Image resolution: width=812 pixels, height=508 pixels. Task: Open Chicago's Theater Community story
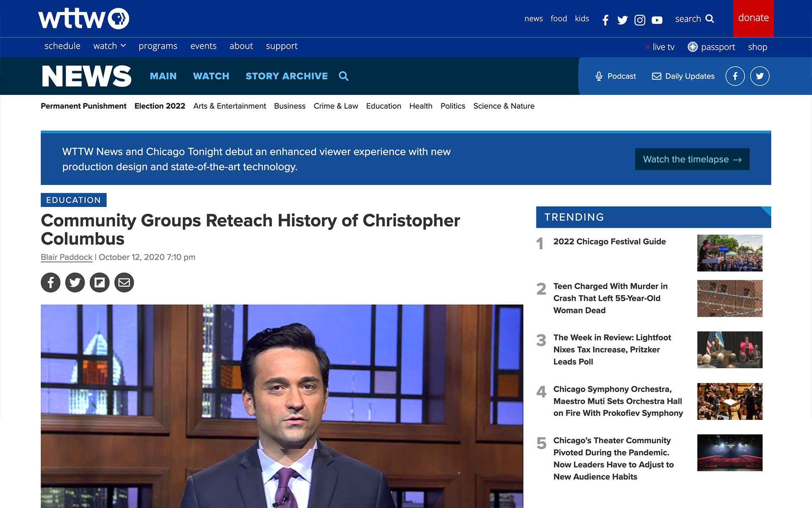click(614, 458)
